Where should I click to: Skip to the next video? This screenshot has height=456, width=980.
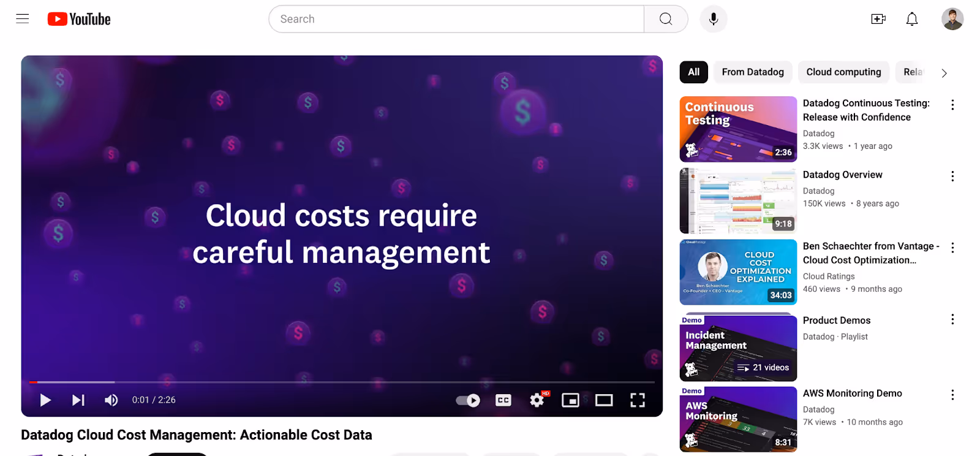(78, 400)
